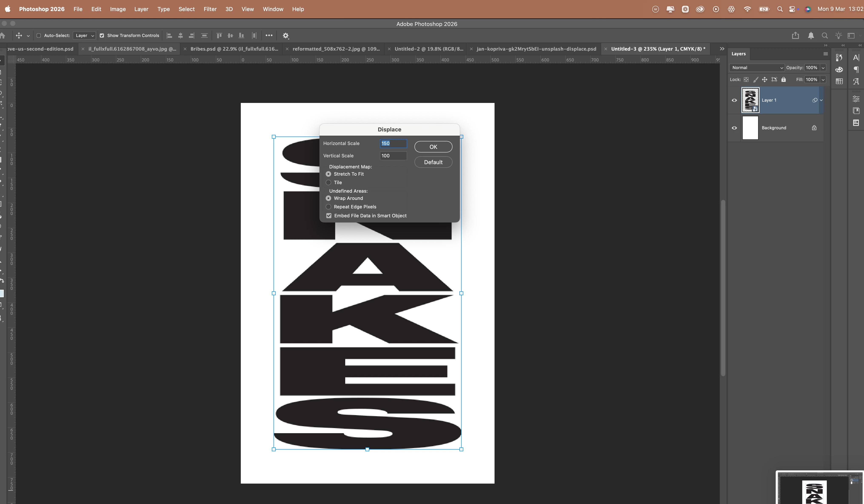Image resolution: width=864 pixels, height=504 pixels.
Task: Open the Color palette panel icon
Action: 839,70
